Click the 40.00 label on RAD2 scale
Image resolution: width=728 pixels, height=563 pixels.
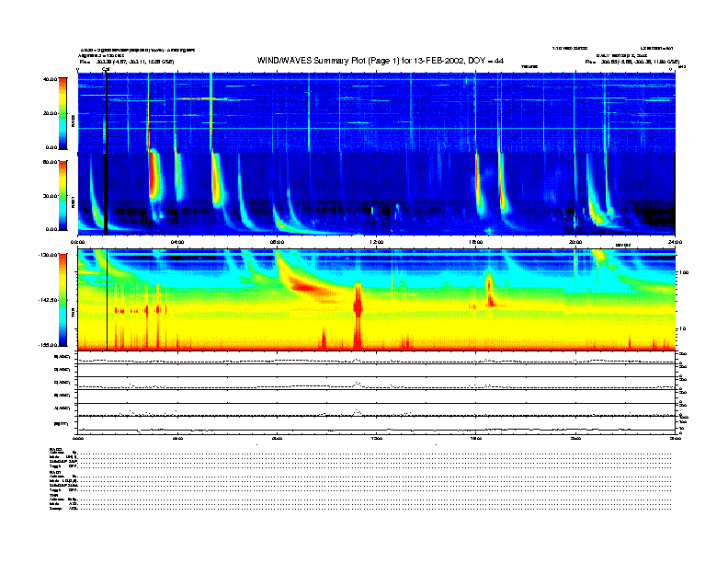pyautogui.click(x=50, y=79)
